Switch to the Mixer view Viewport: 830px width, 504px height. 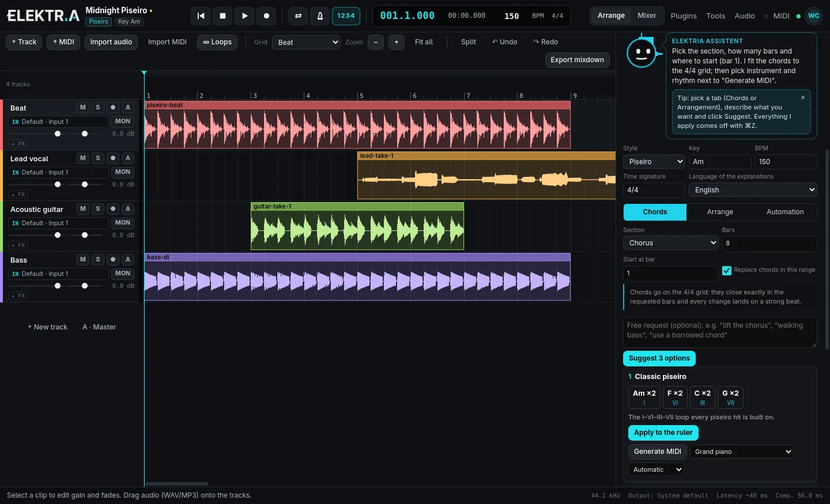(x=647, y=16)
